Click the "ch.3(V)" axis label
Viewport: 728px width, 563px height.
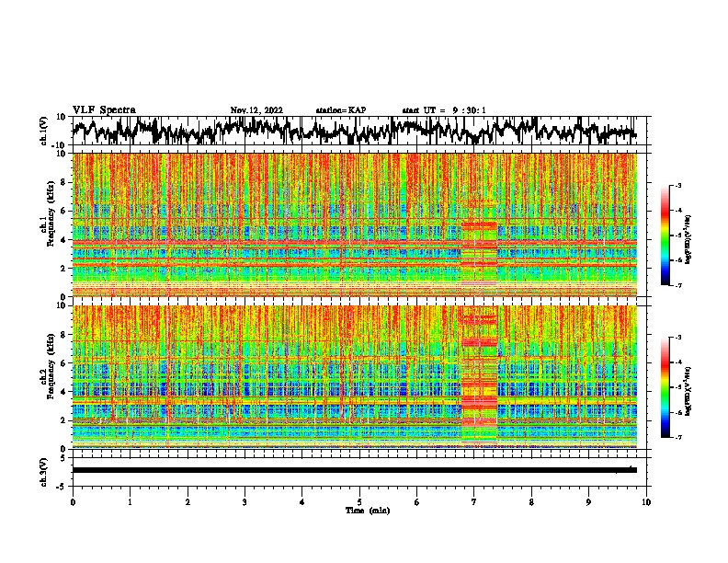44,472
